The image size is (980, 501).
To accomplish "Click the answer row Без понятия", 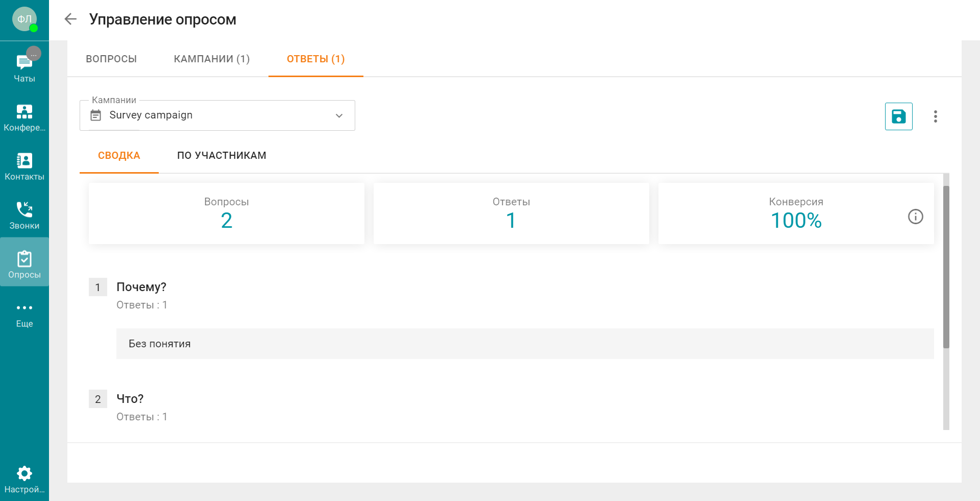I will coord(525,344).
